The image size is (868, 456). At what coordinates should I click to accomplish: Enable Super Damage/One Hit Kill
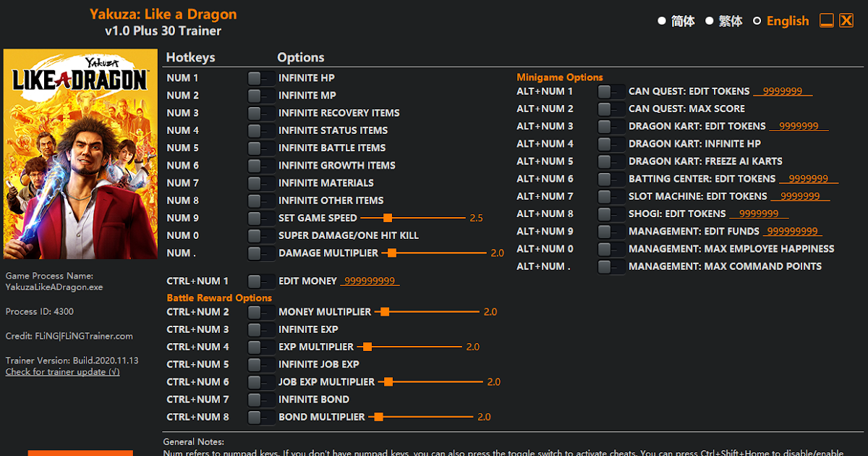coord(261,235)
